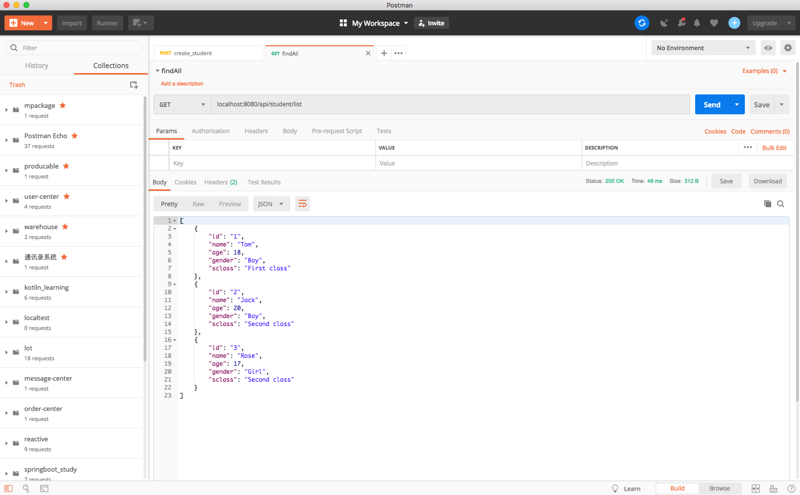
Task: Click the Add a description link
Action: [182, 84]
